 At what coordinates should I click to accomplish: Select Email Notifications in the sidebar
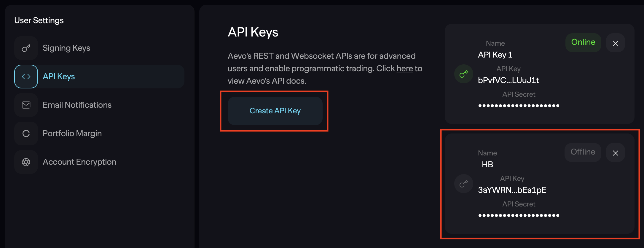click(x=77, y=105)
